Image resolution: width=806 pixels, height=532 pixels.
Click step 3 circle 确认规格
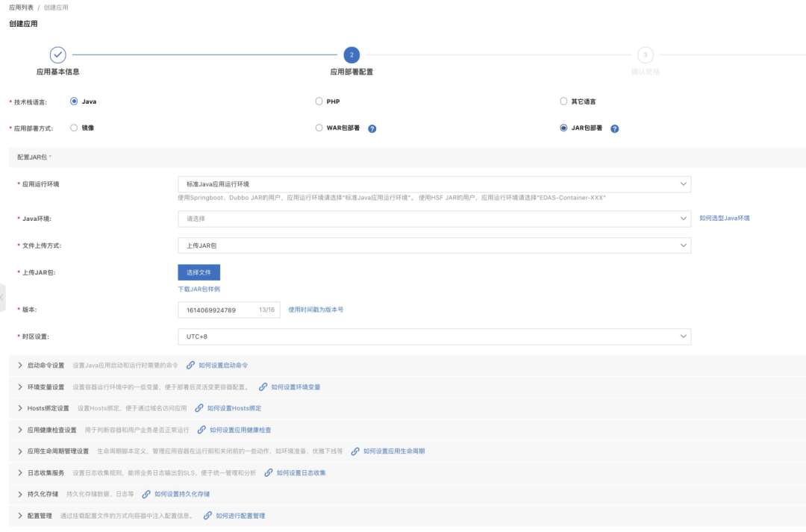pos(645,54)
